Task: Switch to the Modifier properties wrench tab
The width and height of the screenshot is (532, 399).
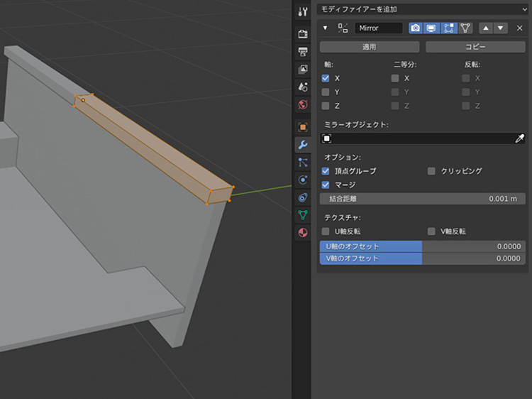Action: tap(303, 145)
